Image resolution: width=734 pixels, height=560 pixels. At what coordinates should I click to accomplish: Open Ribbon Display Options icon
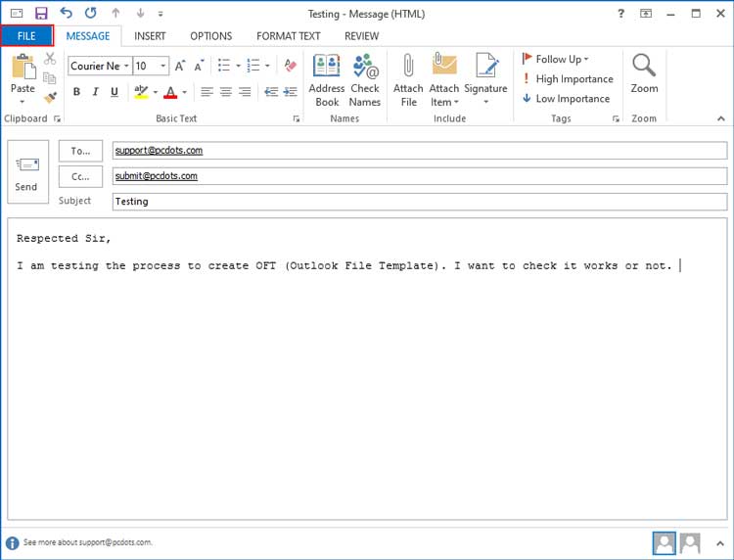(x=646, y=13)
